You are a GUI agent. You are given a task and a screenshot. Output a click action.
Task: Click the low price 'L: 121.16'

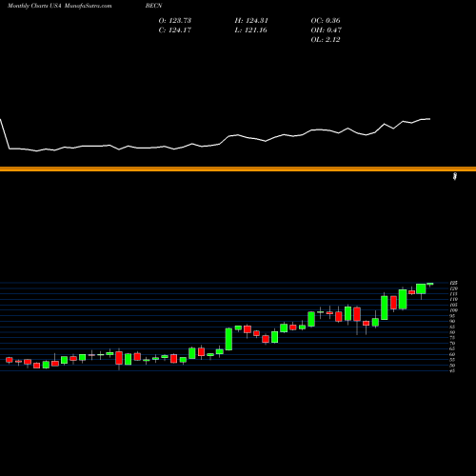[251, 30]
